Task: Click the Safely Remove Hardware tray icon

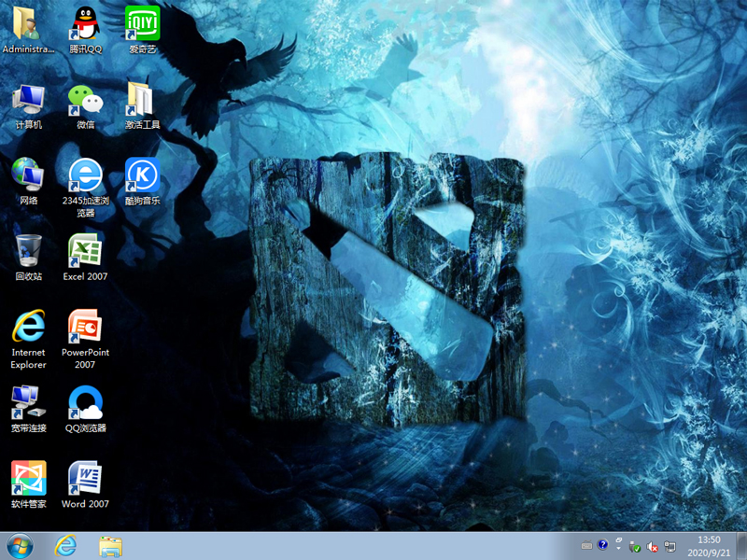Action: (x=634, y=547)
